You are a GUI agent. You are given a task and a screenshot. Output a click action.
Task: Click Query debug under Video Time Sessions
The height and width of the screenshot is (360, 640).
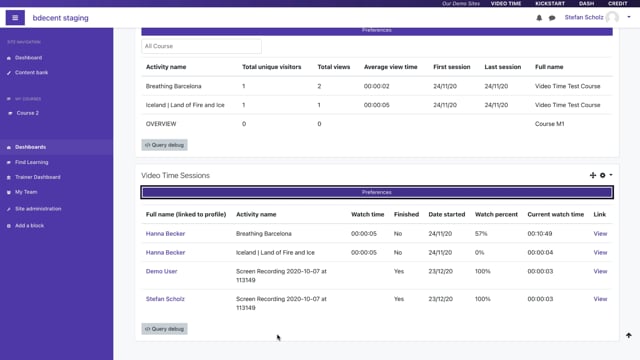pos(164,329)
